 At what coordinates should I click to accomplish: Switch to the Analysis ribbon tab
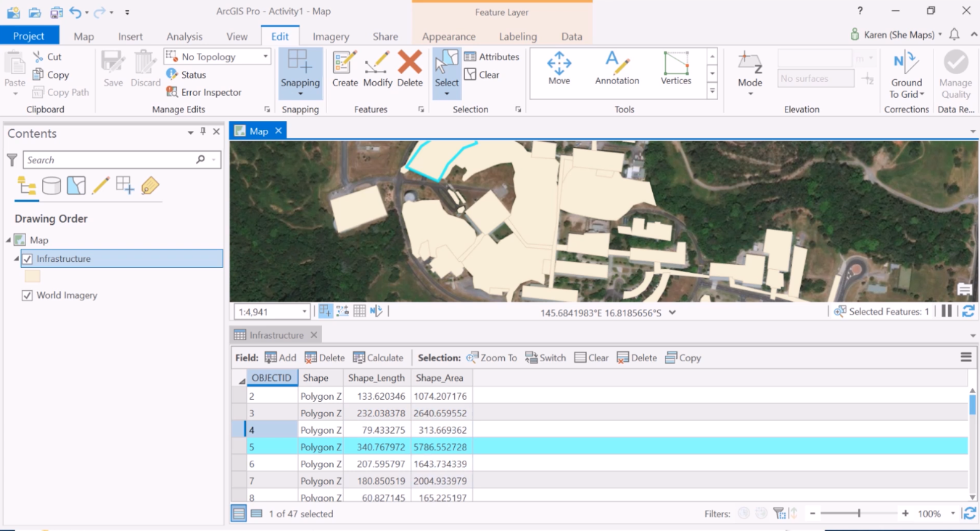point(184,36)
